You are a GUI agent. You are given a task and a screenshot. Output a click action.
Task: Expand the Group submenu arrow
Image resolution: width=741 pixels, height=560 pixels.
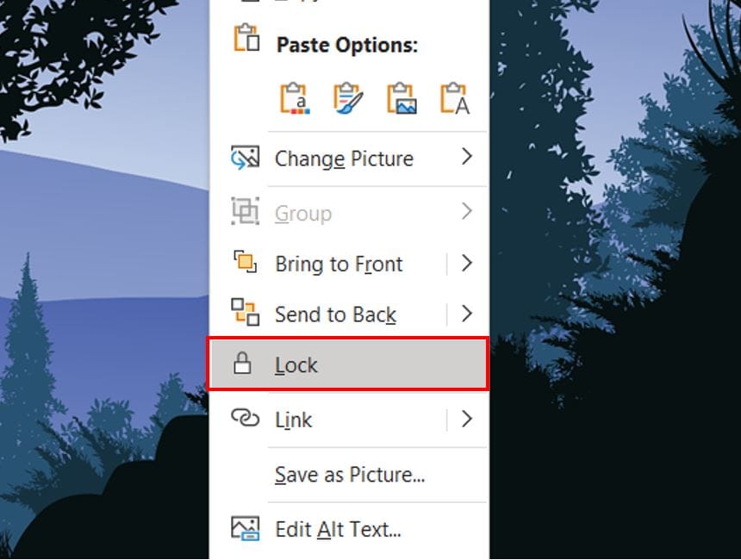467,211
